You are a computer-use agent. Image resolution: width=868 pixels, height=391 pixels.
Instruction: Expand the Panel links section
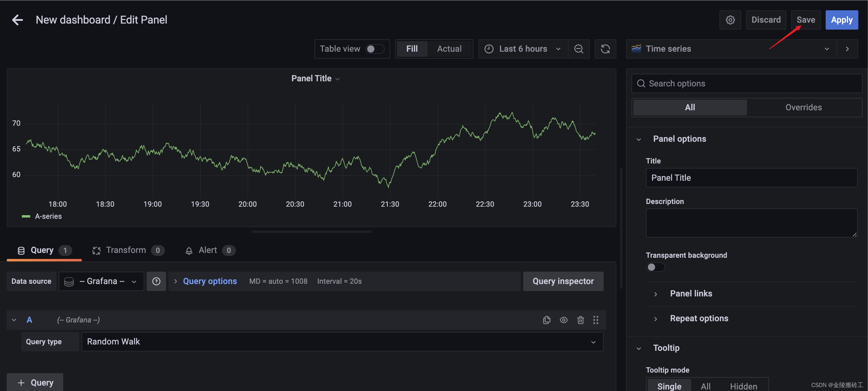691,293
